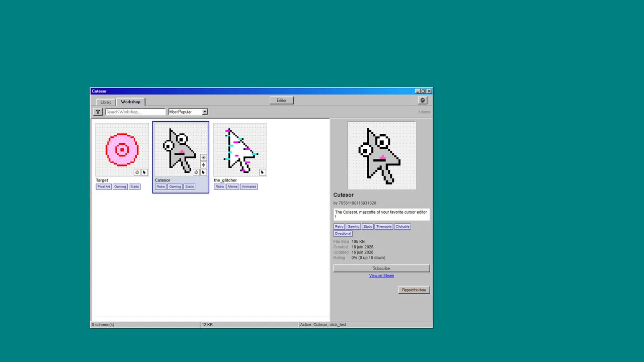Select the the_glitcher cursor thumbnail
644x362 pixels.
[240, 150]
